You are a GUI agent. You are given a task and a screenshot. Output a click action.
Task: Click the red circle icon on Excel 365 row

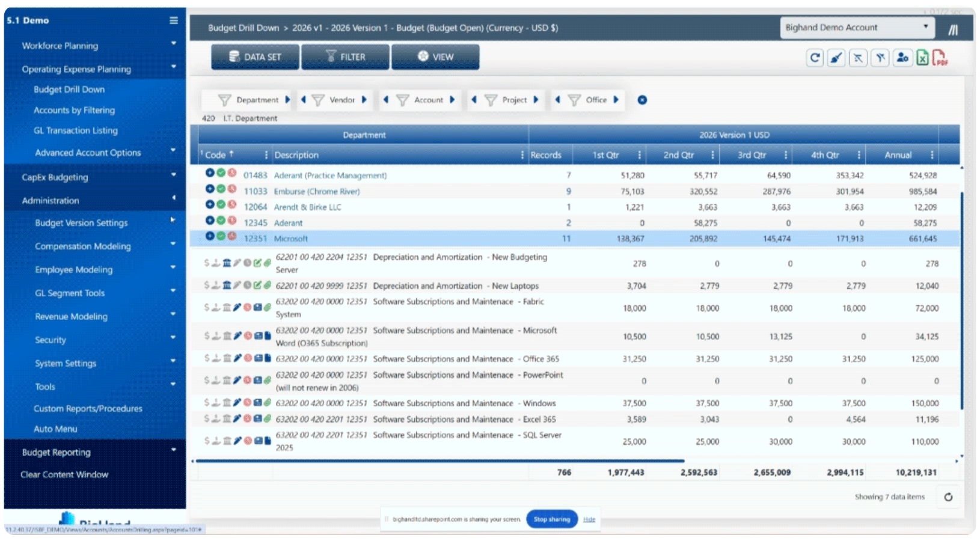247,418
